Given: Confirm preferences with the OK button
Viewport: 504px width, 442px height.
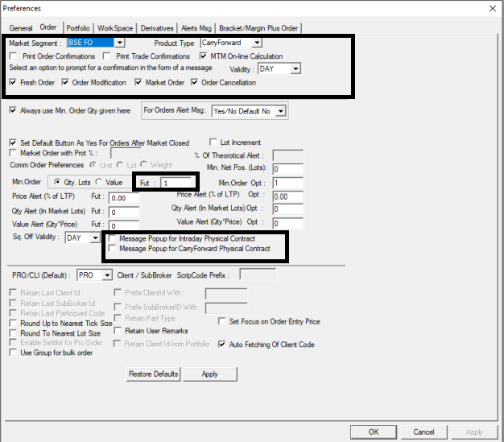Looking at the screenshot, I should click(x=374, y=432).
